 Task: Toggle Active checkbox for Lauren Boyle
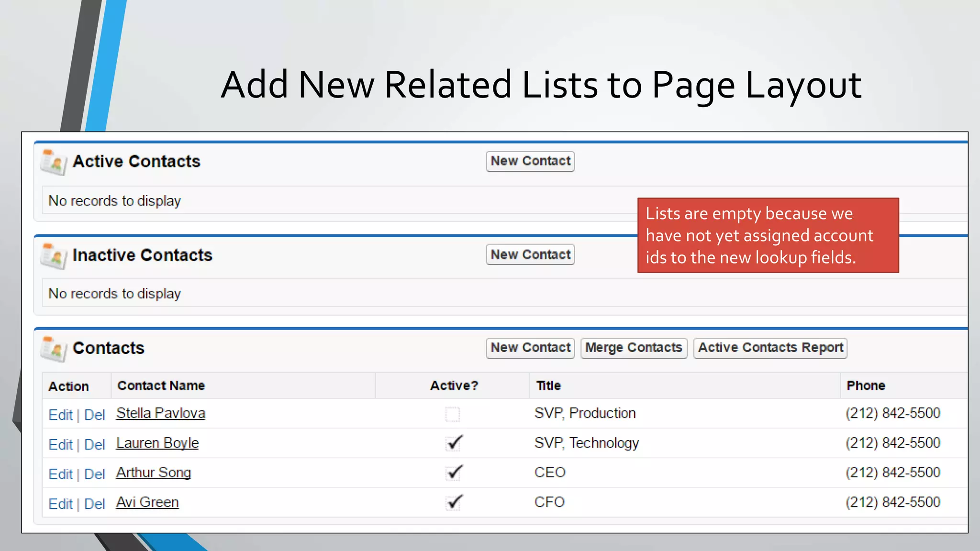453,443
